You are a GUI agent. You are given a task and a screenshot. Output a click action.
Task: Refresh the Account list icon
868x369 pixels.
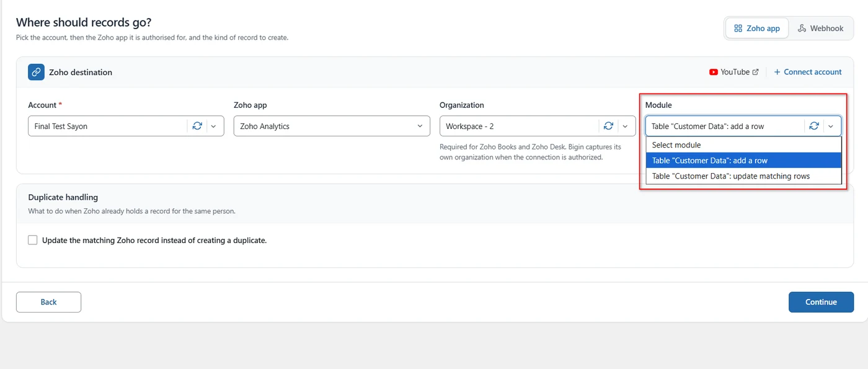click(x=197, y=126)
